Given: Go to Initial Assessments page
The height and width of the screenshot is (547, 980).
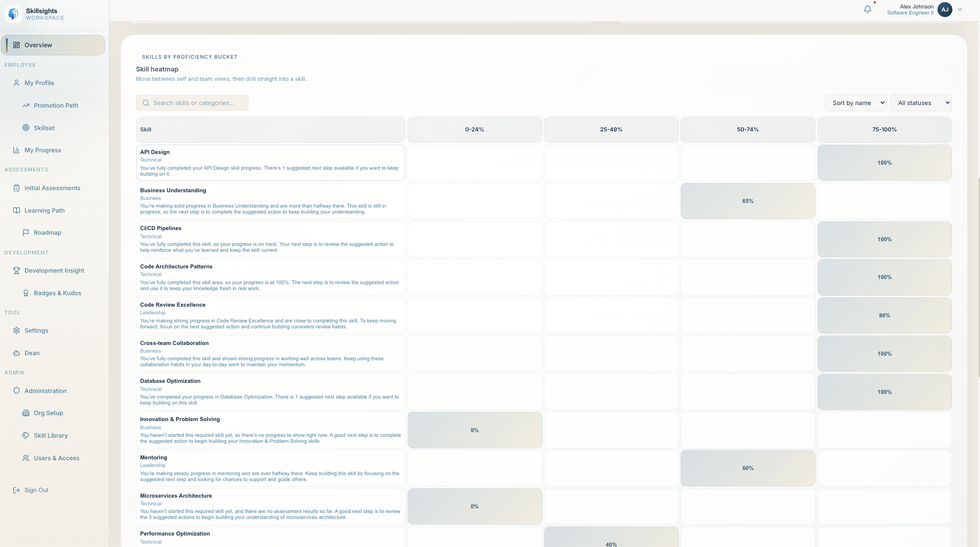Looking at the screenshot, I should point(52,188).
